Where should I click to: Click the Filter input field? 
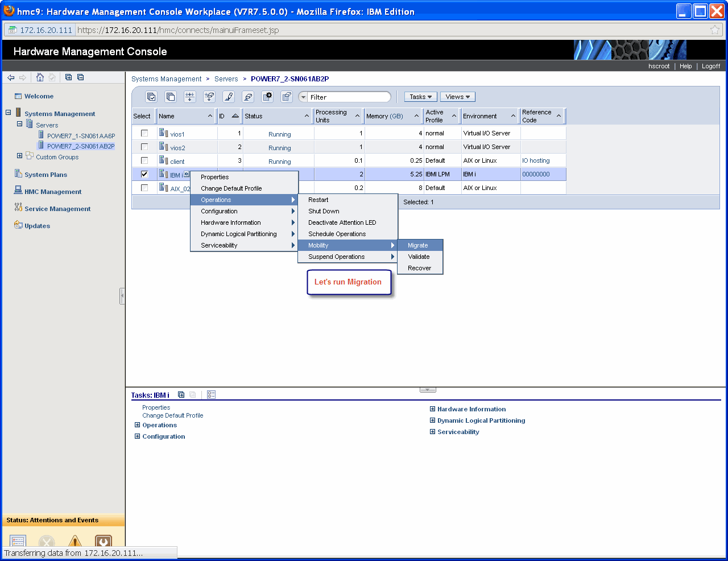click(x=348, y=97)
